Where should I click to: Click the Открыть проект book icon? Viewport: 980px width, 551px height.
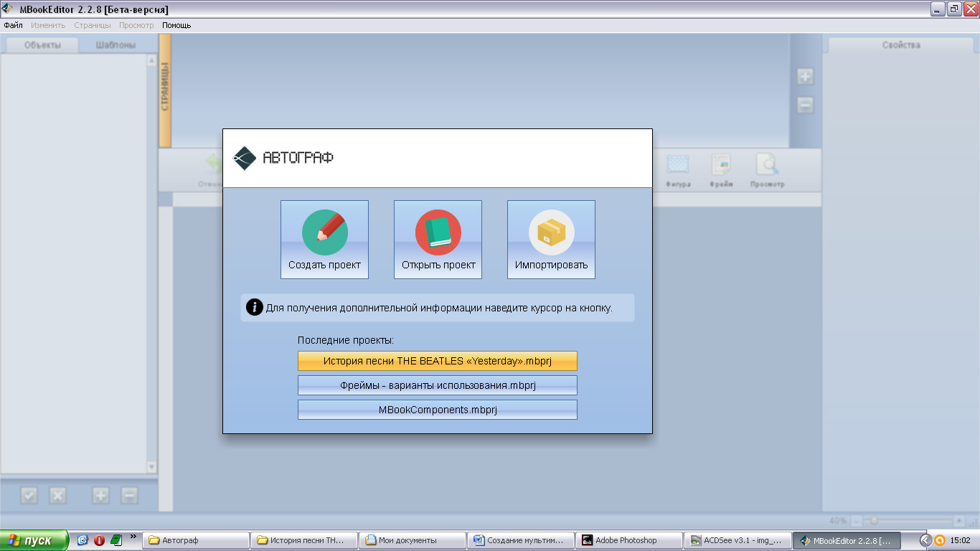point(438,232)
